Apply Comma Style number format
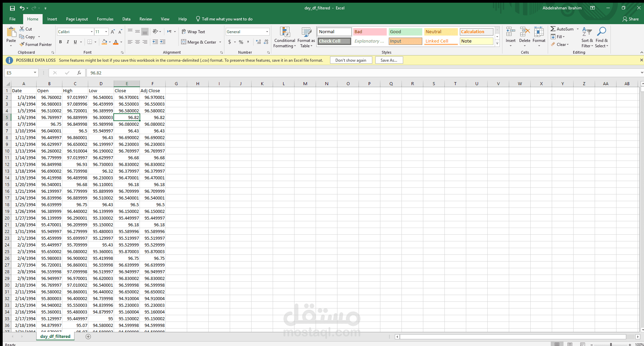 pyautogui.click(x=248, y=42)
